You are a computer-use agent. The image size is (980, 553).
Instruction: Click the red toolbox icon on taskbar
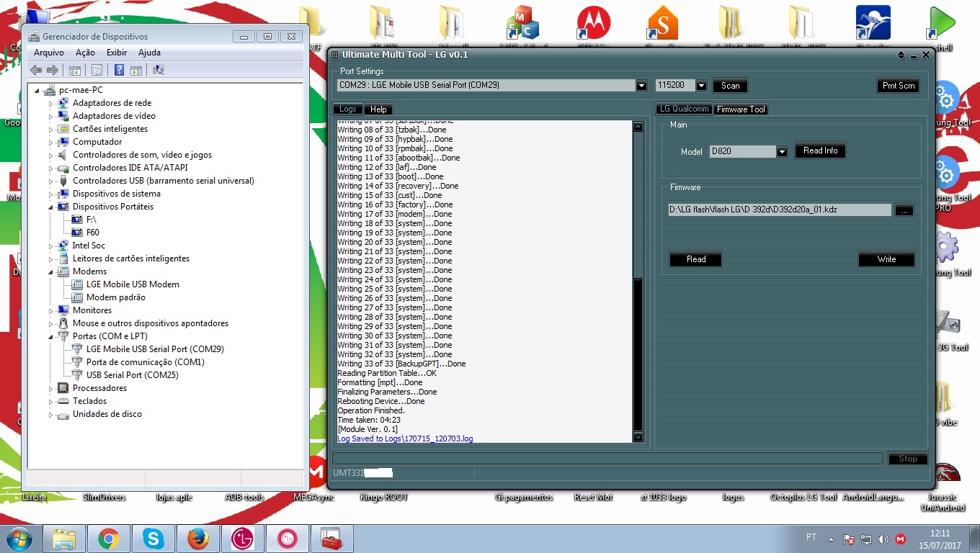(x=331, y=539)
